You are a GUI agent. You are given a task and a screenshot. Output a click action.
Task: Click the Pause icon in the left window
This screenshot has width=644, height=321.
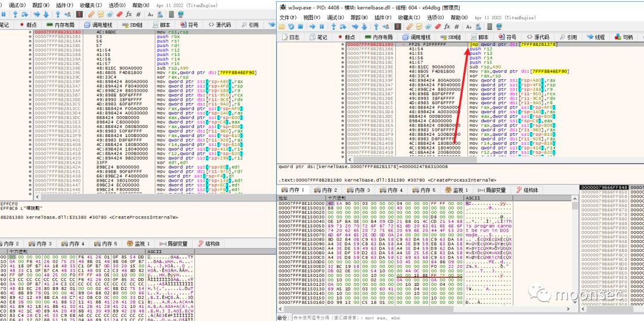4,14
